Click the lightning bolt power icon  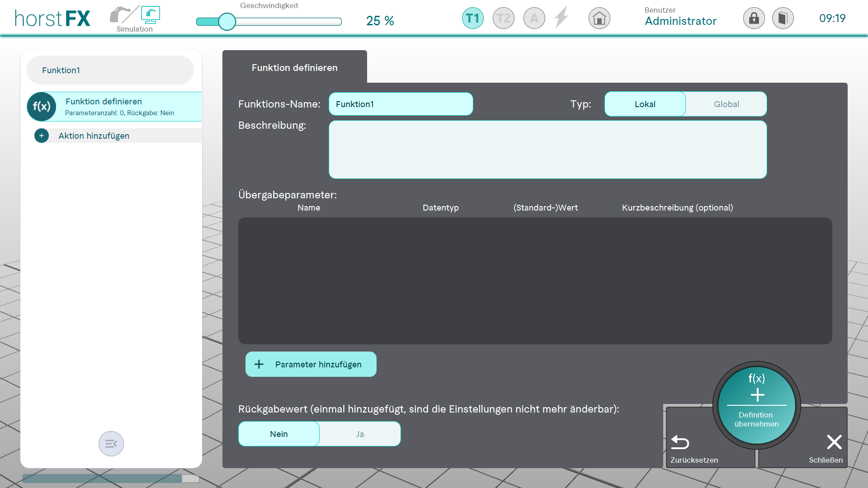pos(561,18)
